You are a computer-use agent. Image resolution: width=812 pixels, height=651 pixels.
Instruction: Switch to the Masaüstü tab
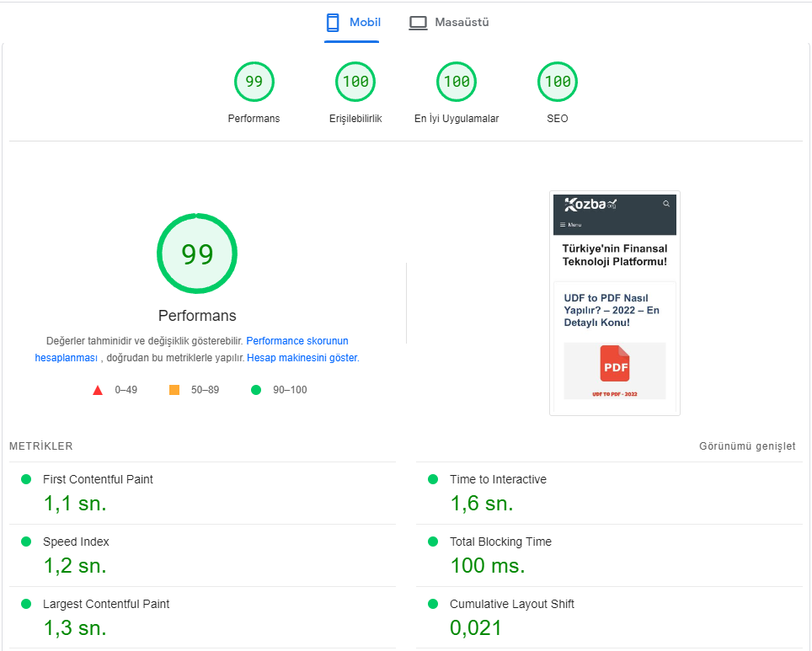point(448,22)
